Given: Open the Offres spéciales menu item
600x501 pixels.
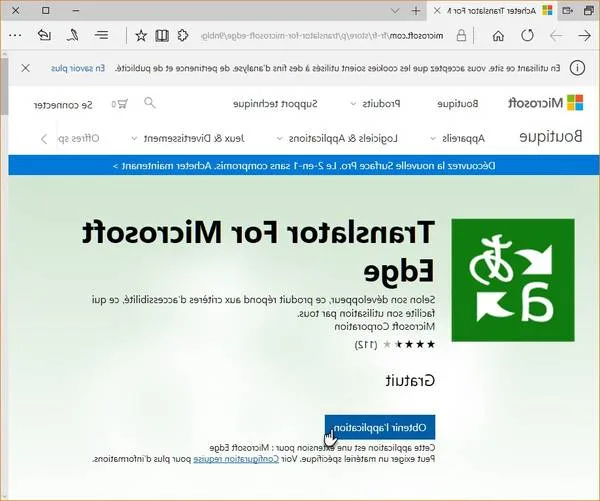Looking at the screenshot, I should tap(78, 138).
